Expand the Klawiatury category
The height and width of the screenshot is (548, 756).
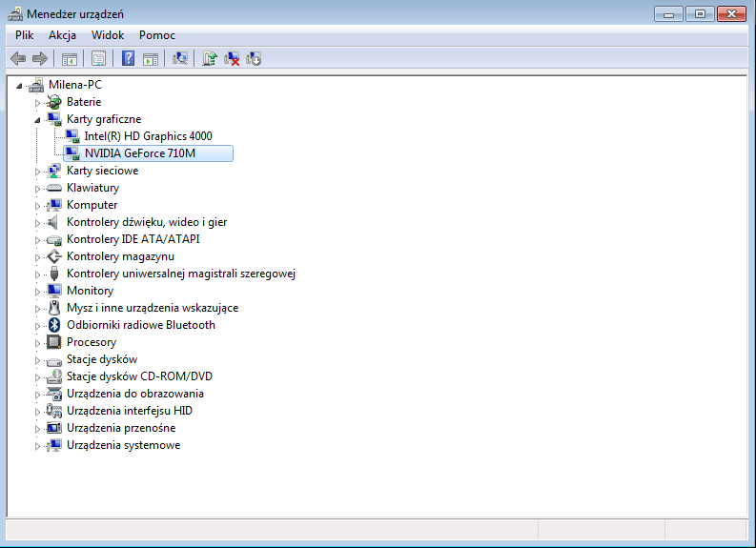tap(37, 189)
